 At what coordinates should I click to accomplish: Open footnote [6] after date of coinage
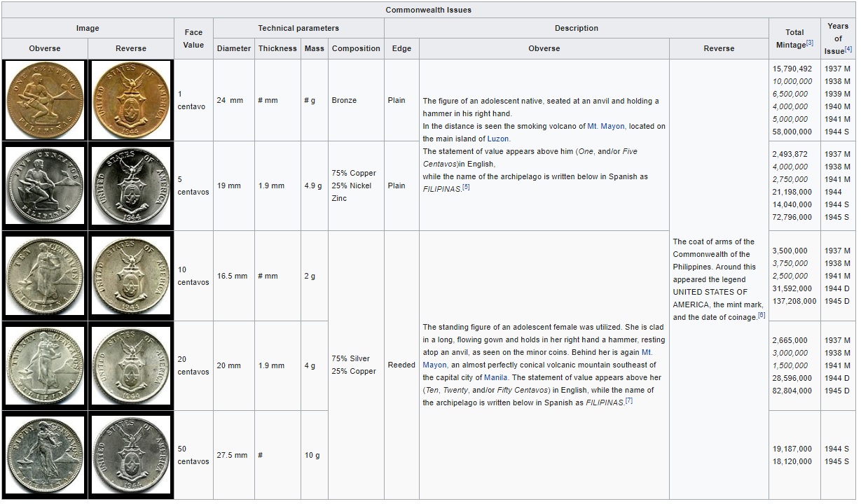point(762,315)
